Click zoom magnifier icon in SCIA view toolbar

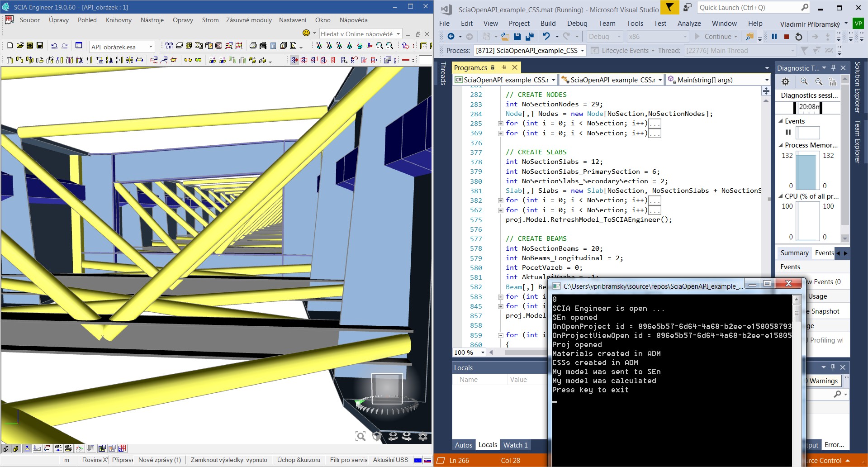click(379, 46)
